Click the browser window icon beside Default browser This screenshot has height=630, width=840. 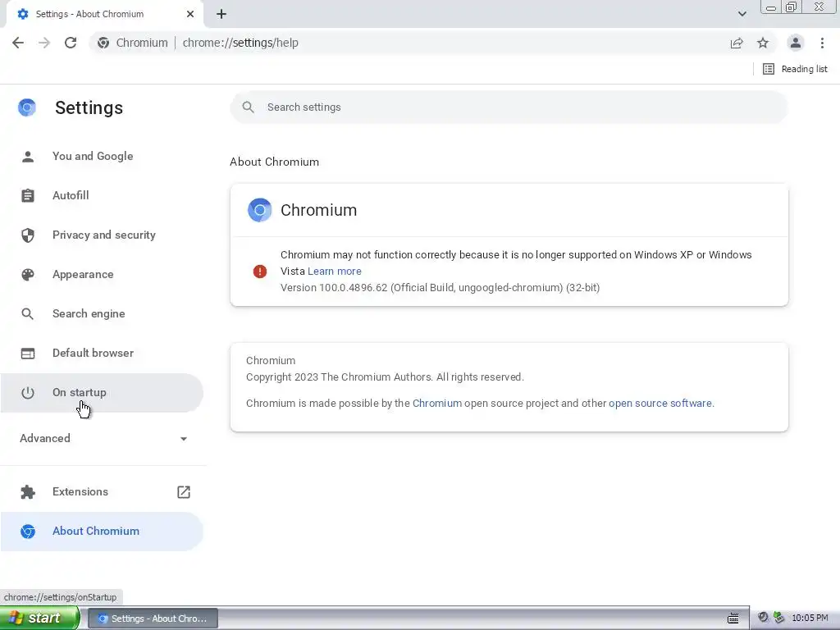pos(28,353)
